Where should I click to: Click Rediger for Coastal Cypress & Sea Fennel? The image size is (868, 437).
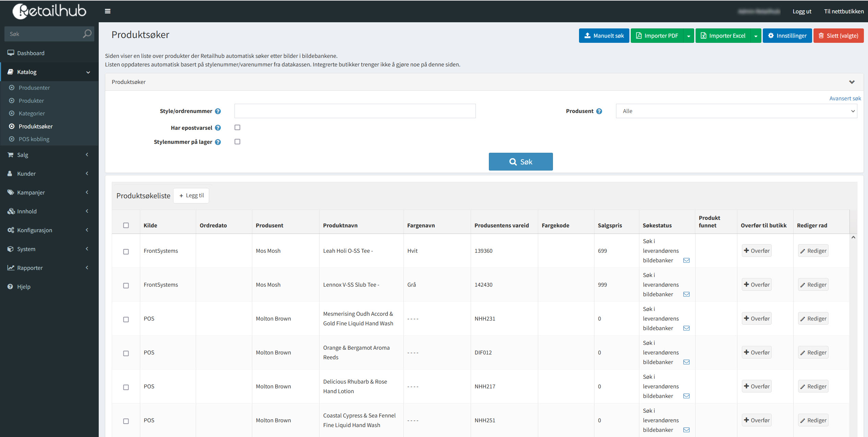[x=813, y=420]
